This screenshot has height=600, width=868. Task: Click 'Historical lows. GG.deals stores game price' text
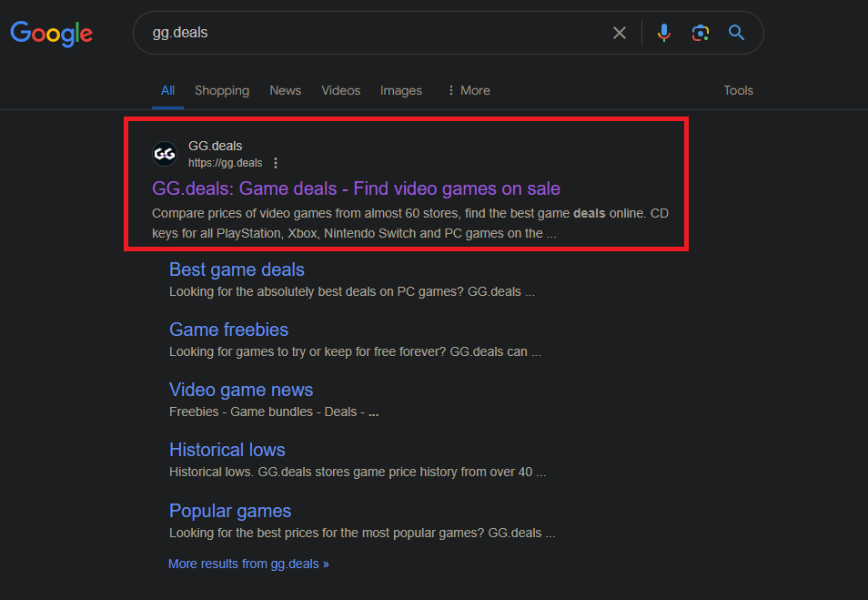pos(357,472)
